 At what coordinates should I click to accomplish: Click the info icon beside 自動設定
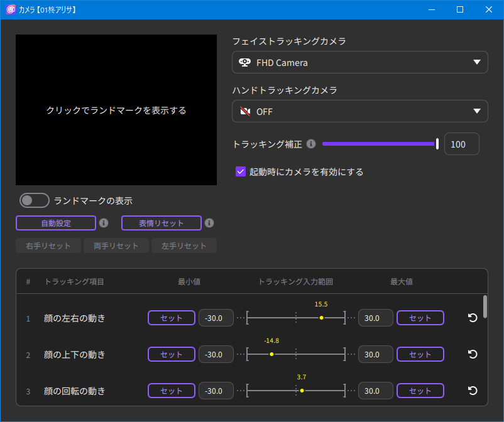coord(104,223)
